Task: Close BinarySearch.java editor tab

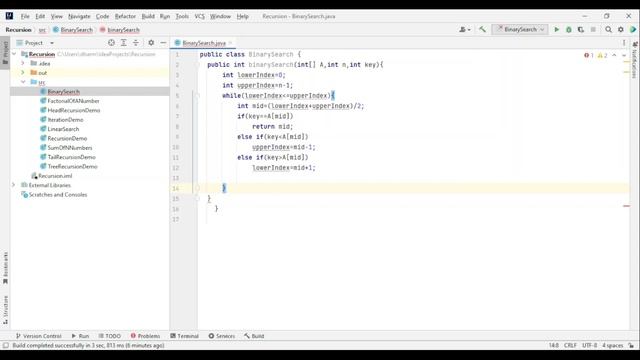Action: click(230, 43)
